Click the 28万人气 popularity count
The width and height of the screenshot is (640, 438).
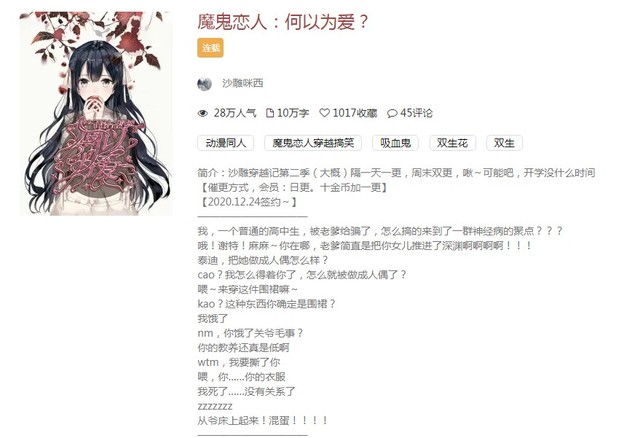pyautogui.click(x=235, y=113)
